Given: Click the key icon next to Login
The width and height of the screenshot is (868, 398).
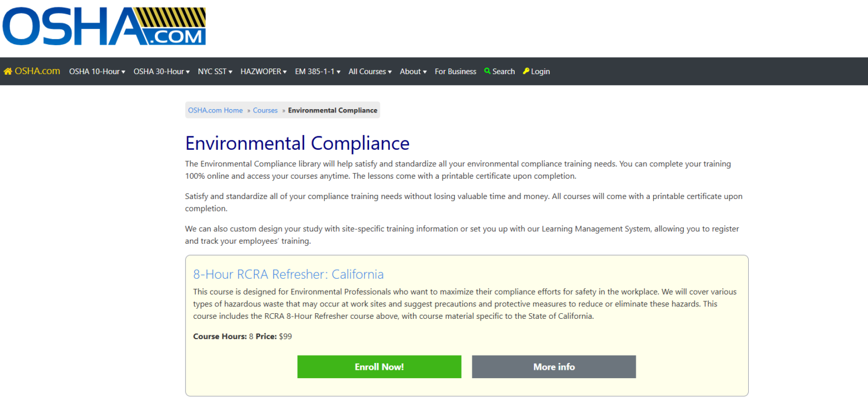Looking at the screenshot, I should (x=526, y=71).
